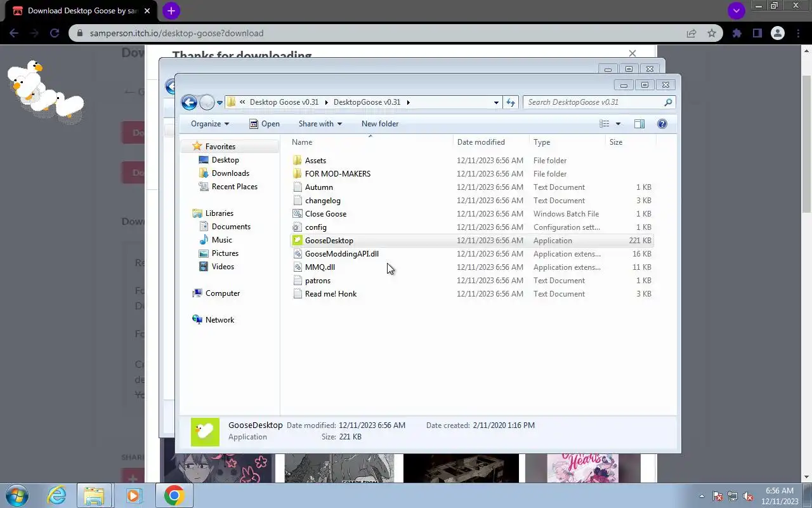812x508 pixels.
Task: Open the Chrome extensions puzzle icon
Action: tap(737, 33)
